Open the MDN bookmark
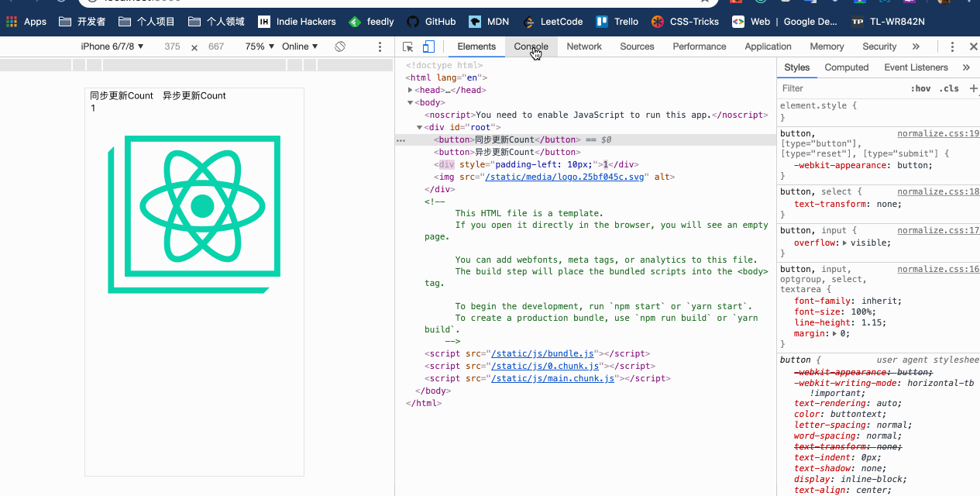The width and height of the screenshot is (980, 496). (x=489, y=22)
